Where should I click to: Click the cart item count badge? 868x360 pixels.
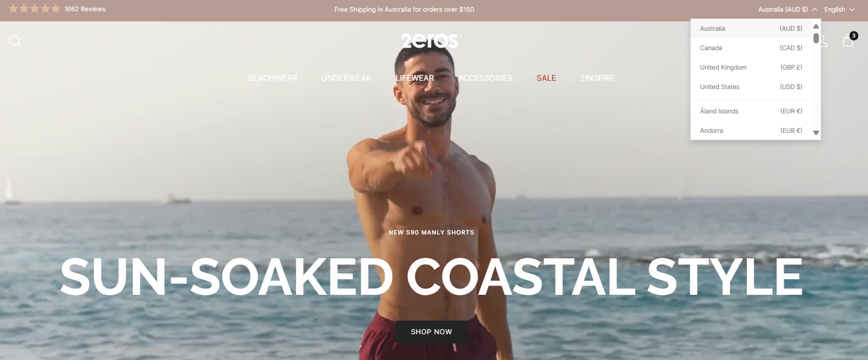pos(853,36)
